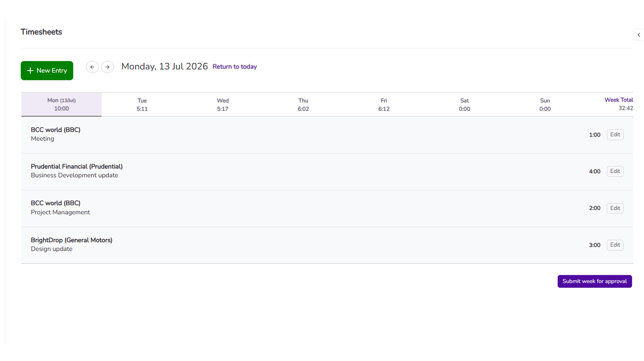
Task: Click the date Monday, 13 Jul 2026
Action: click(x=164, y=66)
